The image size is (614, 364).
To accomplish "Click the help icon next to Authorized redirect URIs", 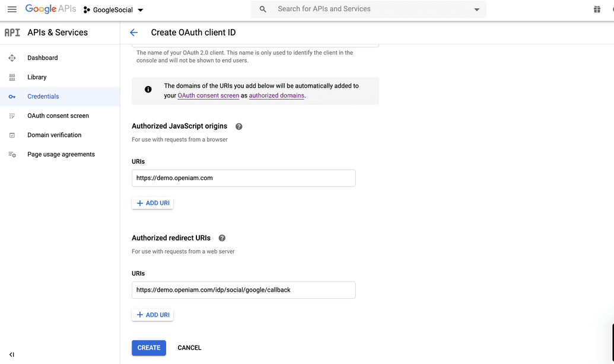I will tap(222, 238).
